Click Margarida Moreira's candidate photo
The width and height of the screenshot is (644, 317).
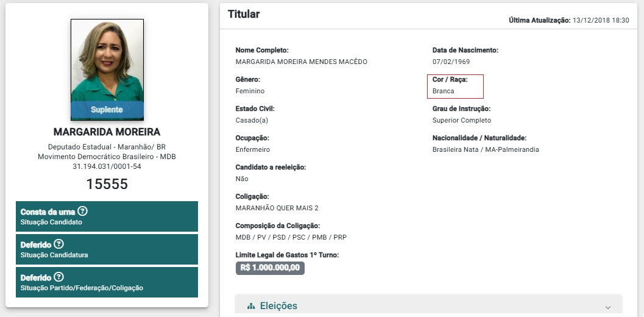pos(107,69)
